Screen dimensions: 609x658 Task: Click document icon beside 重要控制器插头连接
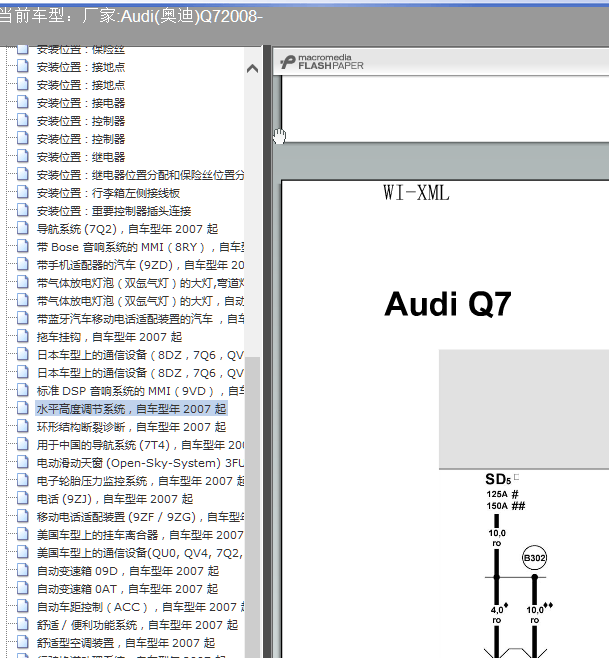[23, 211]
